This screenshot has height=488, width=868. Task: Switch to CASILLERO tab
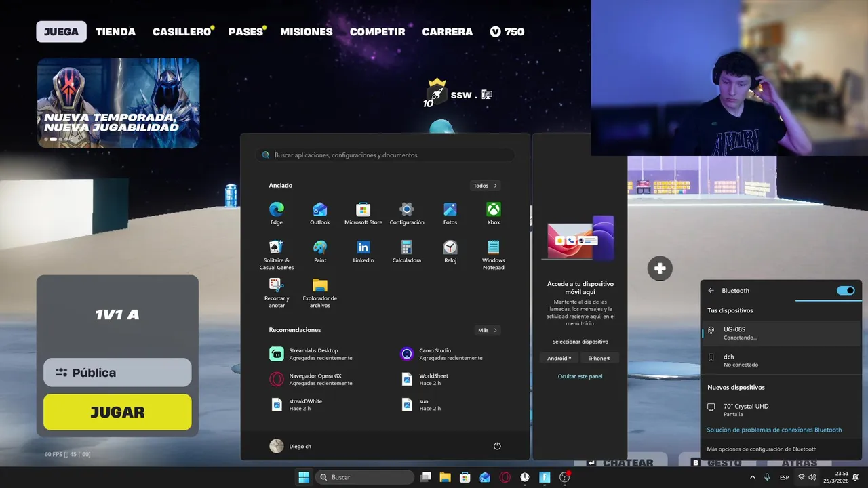182,32
